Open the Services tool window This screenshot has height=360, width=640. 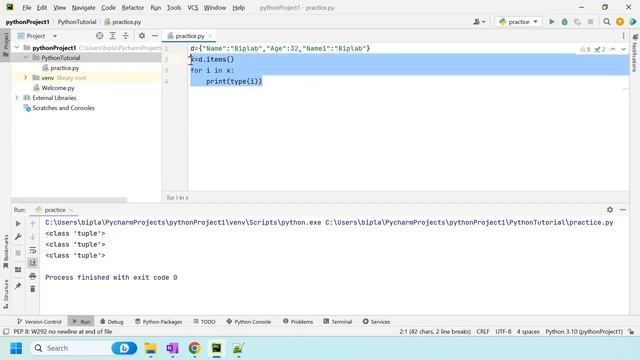pyautogui.click(x=376, y=322)
